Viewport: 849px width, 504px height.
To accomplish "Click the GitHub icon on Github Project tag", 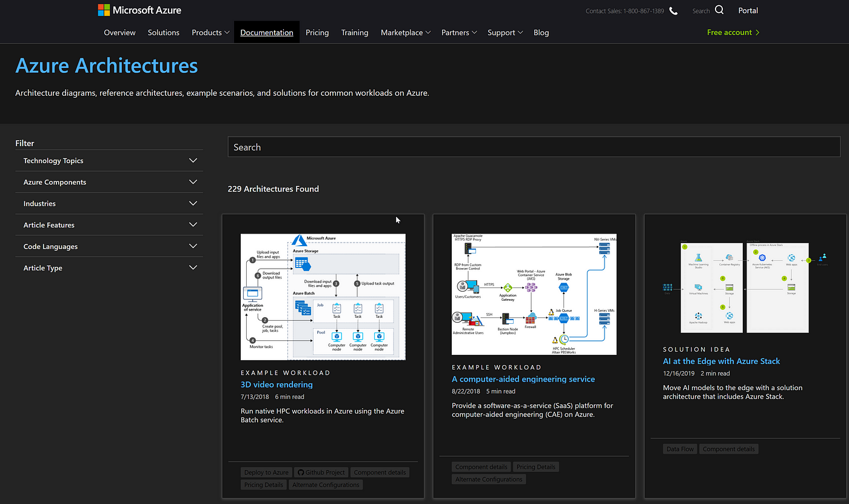I will tap(300, 472).
